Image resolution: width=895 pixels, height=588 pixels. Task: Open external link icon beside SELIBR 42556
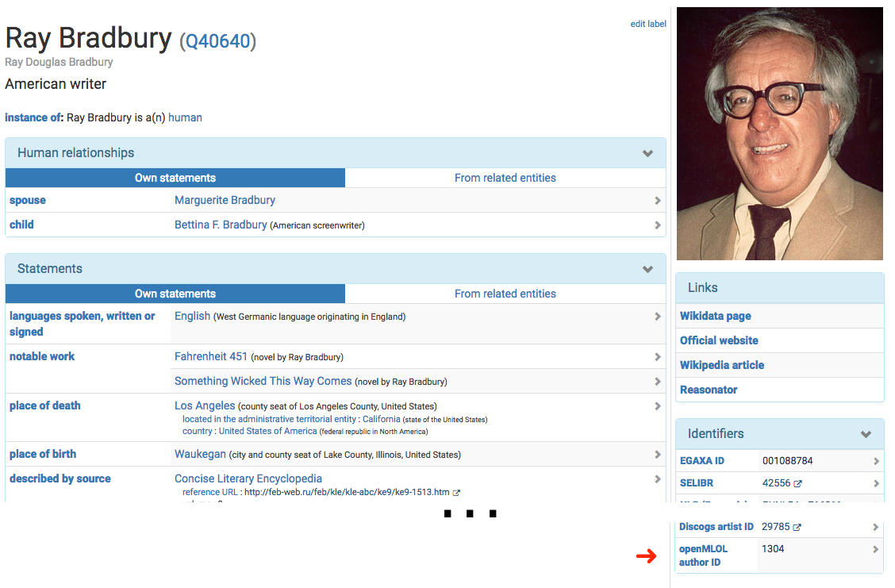tap(798, 483)
